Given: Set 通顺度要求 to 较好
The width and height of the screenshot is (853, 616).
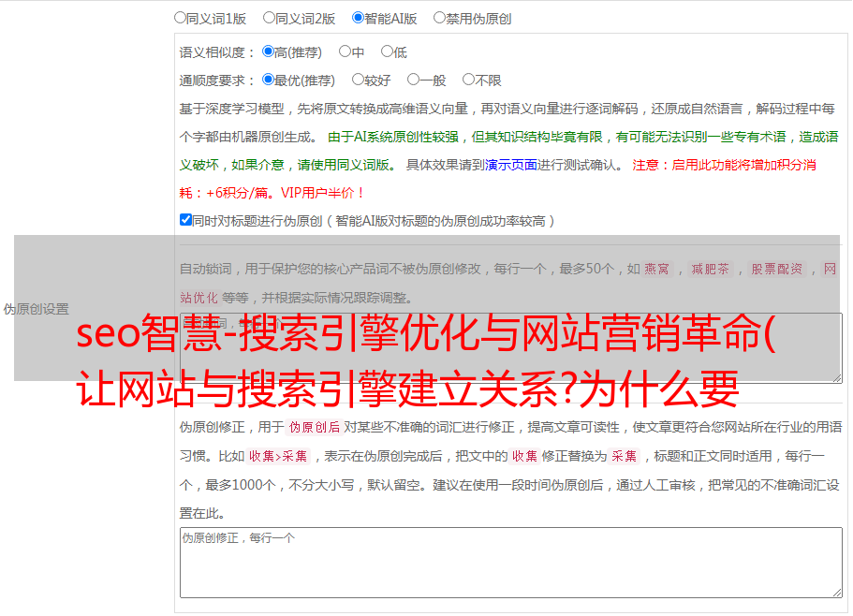Looking at the screenshot, I should pyautogui.click(x=358, y=80).
